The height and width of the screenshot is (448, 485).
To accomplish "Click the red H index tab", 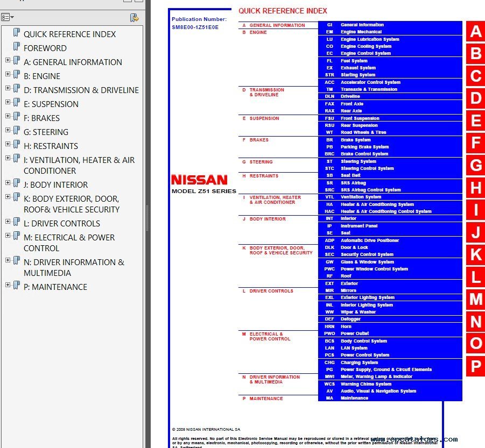I will tap(475, 188).
